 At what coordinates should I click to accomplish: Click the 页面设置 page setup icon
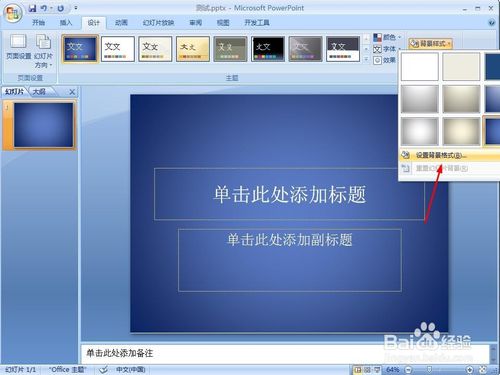(19, 47)
